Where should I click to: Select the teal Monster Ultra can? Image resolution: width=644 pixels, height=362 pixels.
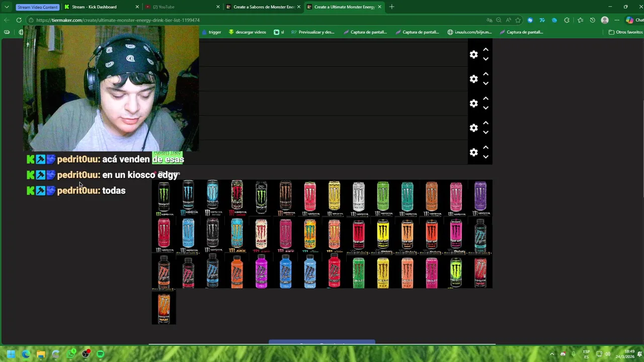[x=407, y=198]
